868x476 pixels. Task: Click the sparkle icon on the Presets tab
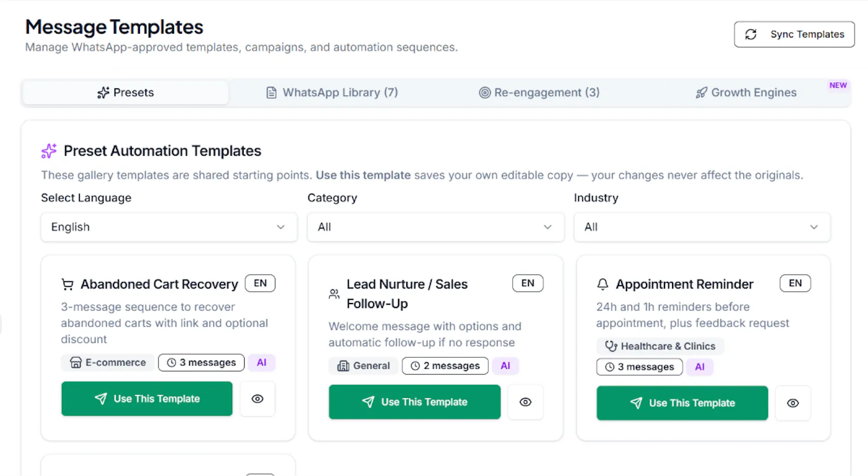103,93
